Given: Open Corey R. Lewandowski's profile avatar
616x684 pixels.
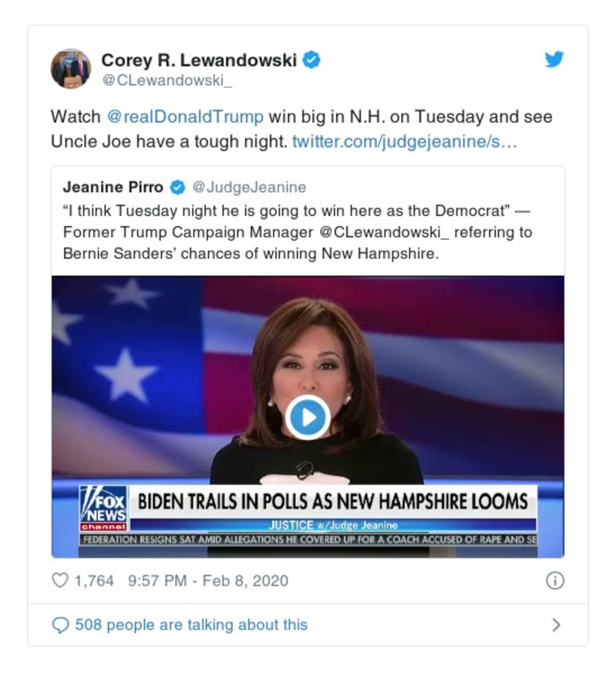Looking at the screenshot, I should 71,69.
